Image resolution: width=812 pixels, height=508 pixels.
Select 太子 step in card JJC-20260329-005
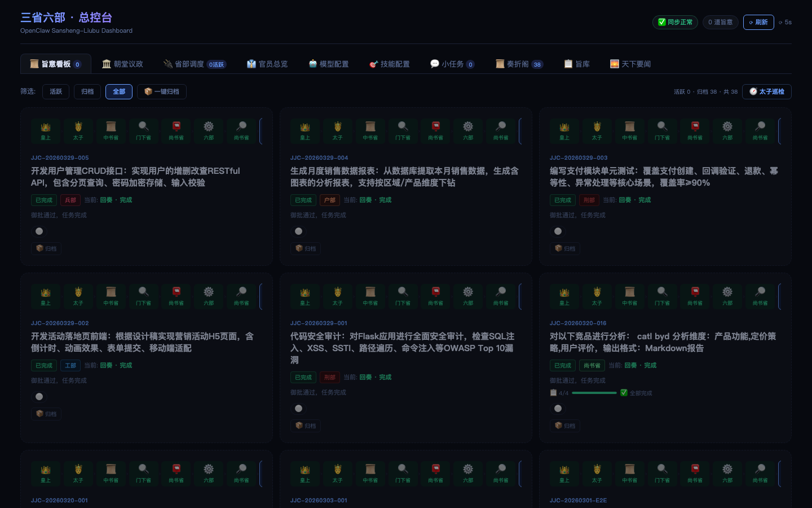[x=78, y=131]
